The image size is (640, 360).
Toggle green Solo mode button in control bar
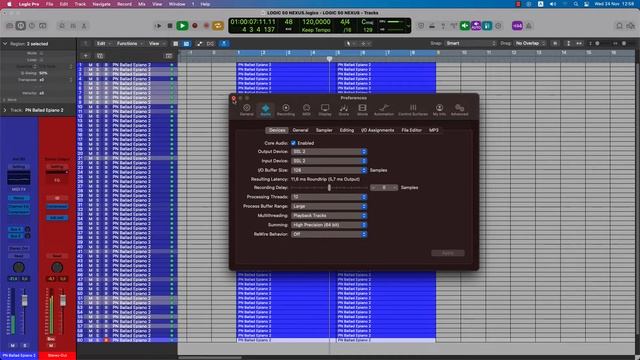click(x=465, y=26)
